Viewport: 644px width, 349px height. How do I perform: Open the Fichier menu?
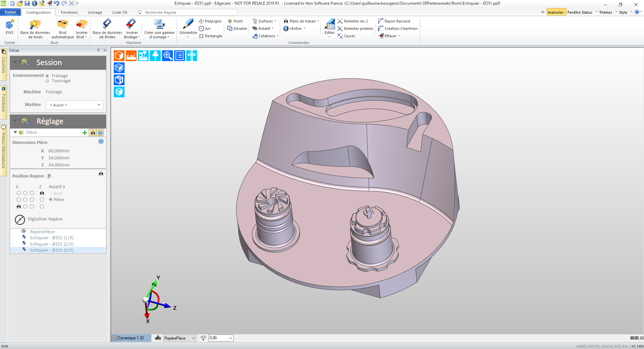click(10, 12)
